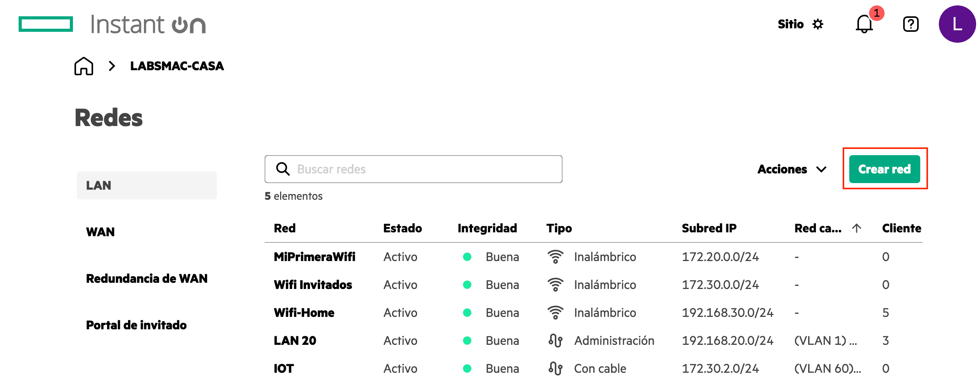The image size is (980, 384).
Task: Open the user profile avatar
Action: point(957,24)
